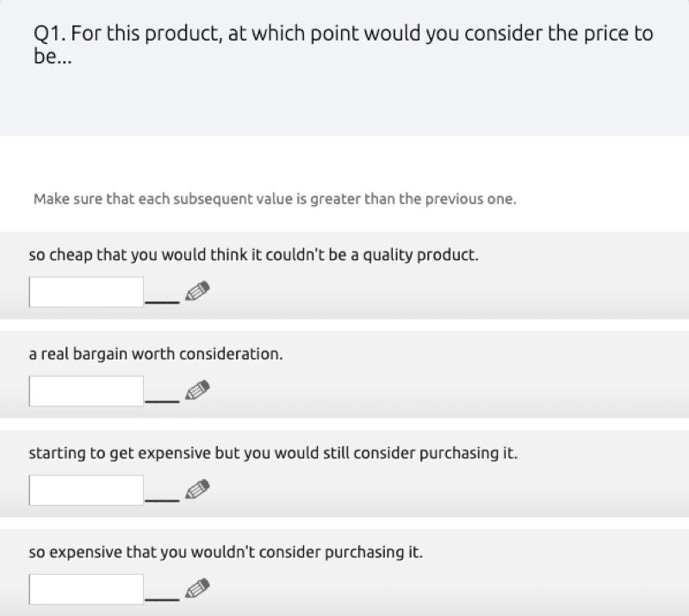Focus the 'so cheap' price input box
This screenshot has height=616, width=689.
86,292
